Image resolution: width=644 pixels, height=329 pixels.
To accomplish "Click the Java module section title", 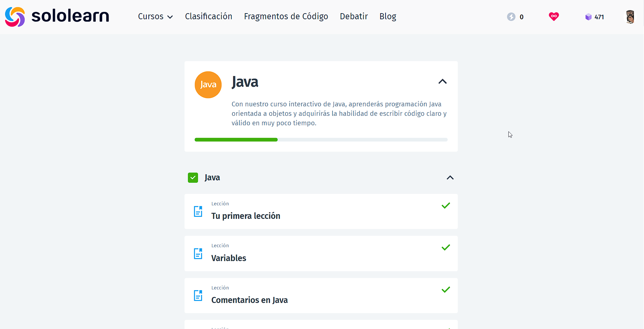I will pyautogui.click(x=212, y=178).
